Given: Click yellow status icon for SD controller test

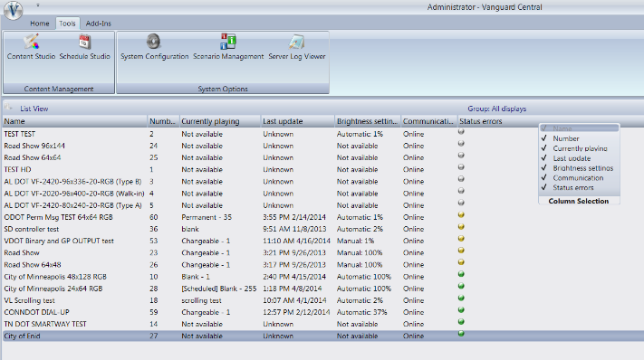Looking at the screenshot, I should (x=461, y=227).
